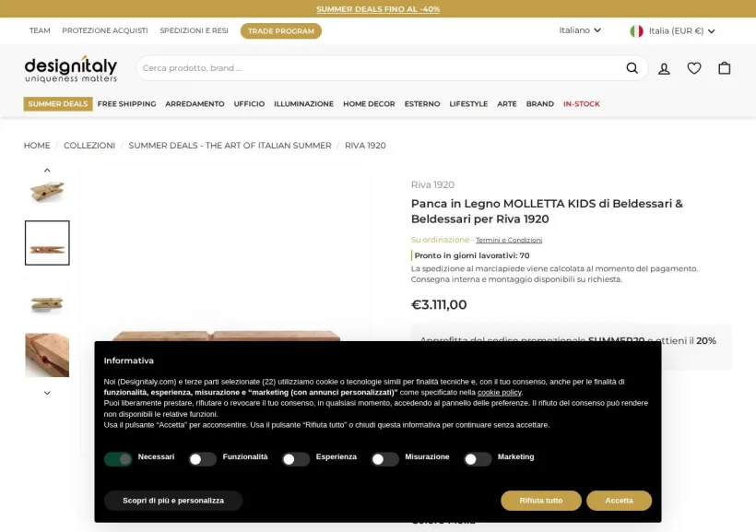
Task: Select the third light wood bench thumbnail
Action: (47, 303)
